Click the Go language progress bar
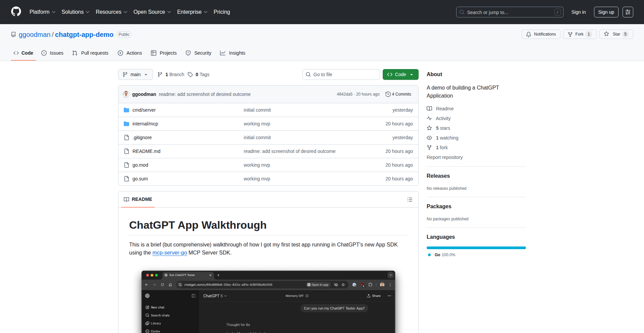Screen dimensions: 644x333 pyautogui.click(x=476, y=248)
